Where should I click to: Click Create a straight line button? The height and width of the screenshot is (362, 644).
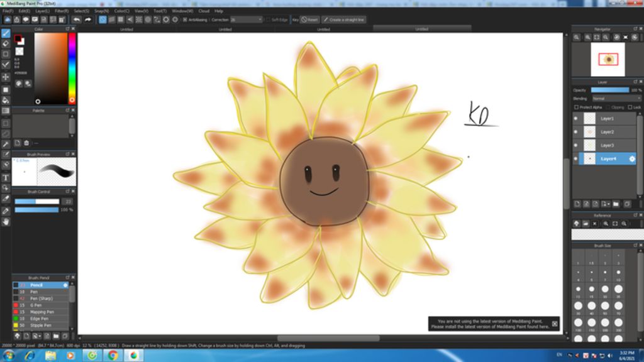pyautogui.click(x=344, y=19)
